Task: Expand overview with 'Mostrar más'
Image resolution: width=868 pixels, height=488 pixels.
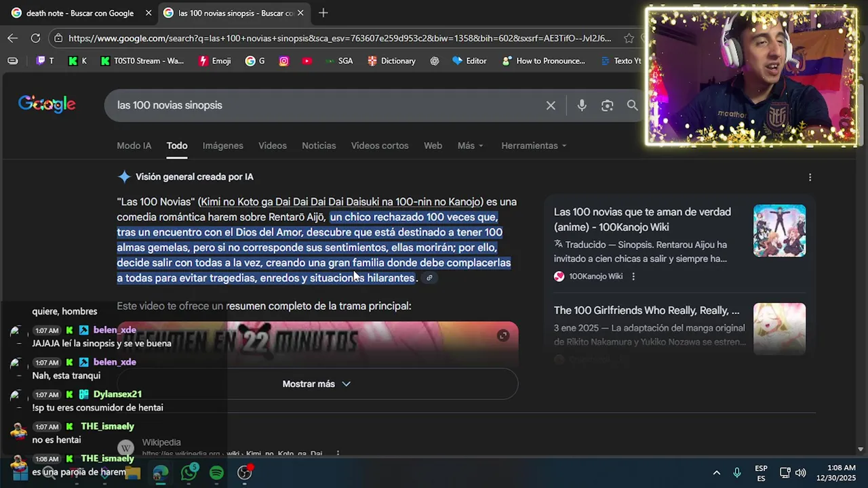Action: click(317, 384)
